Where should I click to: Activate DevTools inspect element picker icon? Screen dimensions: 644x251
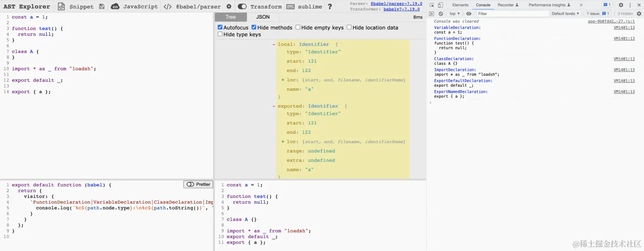click(x=432, y=5)
